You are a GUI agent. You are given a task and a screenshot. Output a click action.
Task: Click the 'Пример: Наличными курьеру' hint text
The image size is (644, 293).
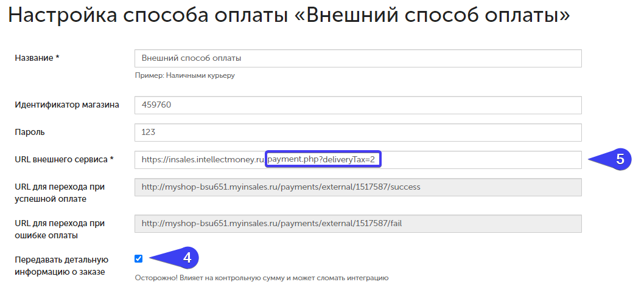(x=184, y=76)
